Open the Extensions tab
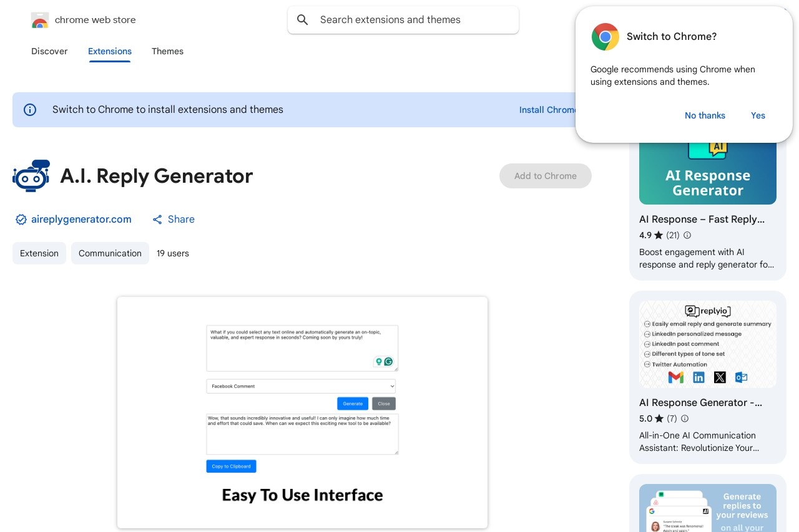Image resolution: width=799 pixels, height=532 pixels. 110,51
